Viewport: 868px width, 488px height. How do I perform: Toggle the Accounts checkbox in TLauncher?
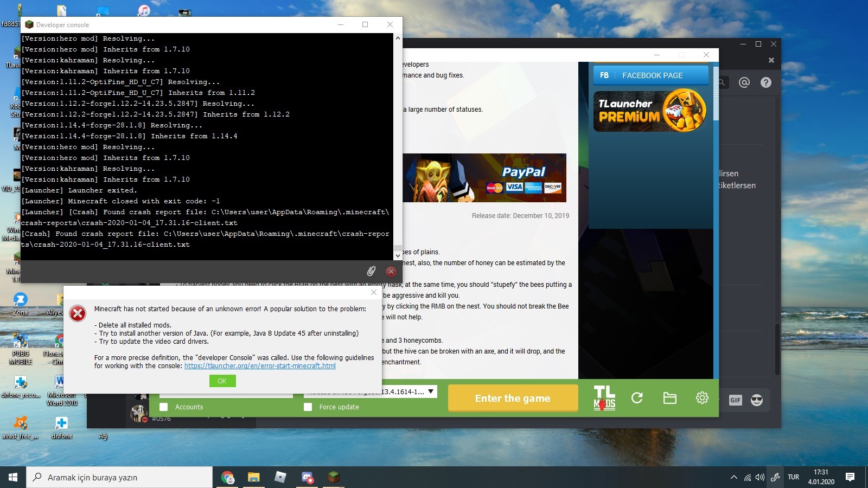coord(163,407)
